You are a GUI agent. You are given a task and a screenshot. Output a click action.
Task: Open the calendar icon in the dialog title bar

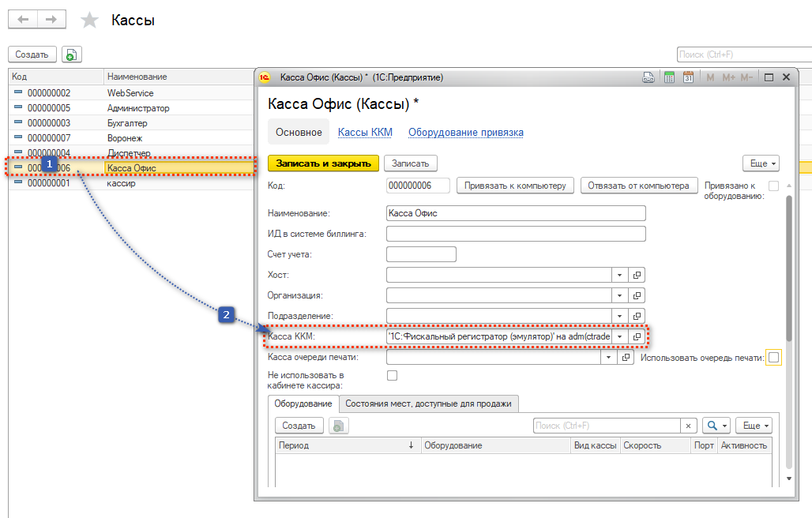pos(688,77)
